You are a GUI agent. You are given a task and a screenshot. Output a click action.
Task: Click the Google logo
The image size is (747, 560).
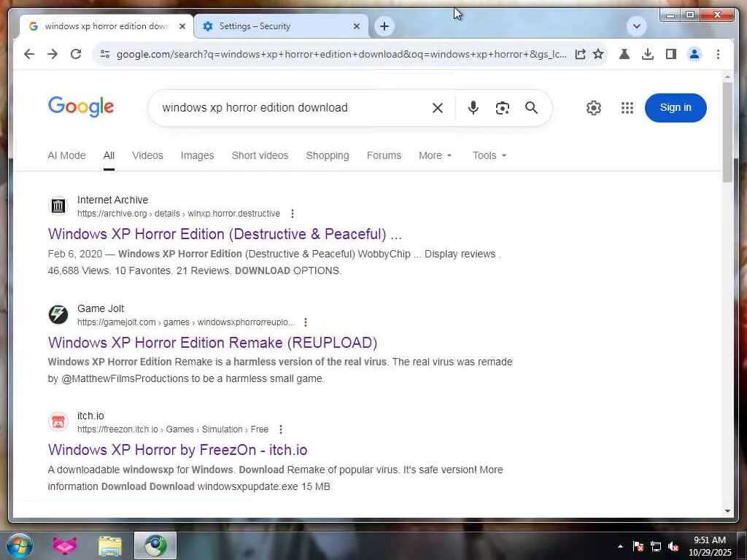(x=81, y=106)
